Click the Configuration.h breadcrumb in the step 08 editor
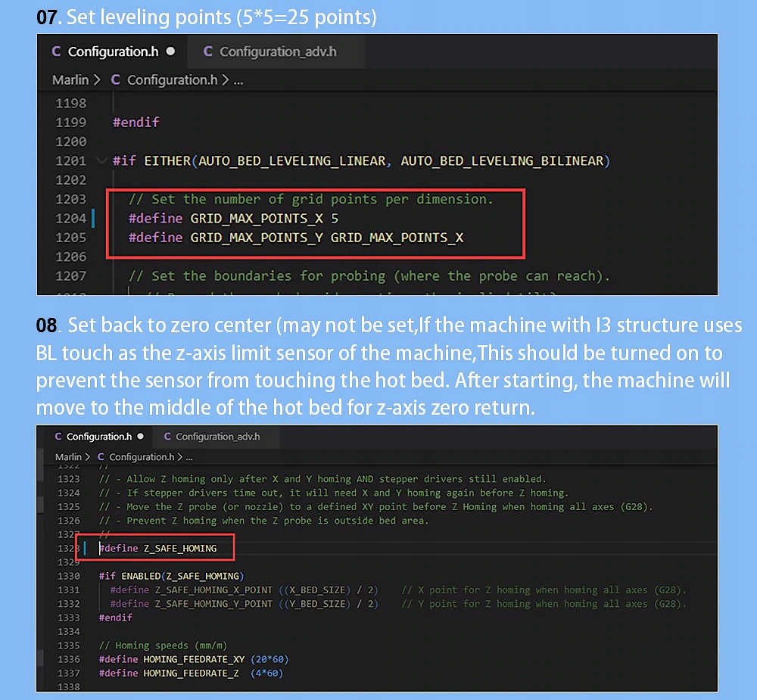The image size is (757, 700). coord(142,457)
